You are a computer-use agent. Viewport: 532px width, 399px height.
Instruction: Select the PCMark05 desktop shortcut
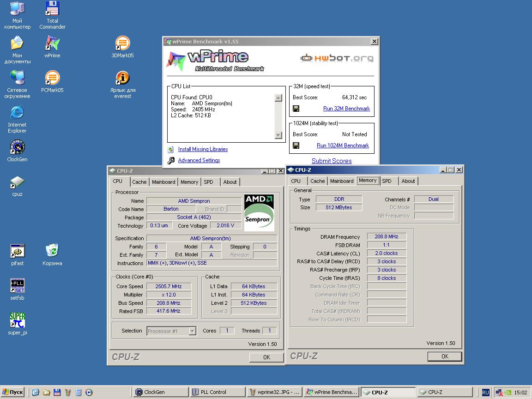52,81
